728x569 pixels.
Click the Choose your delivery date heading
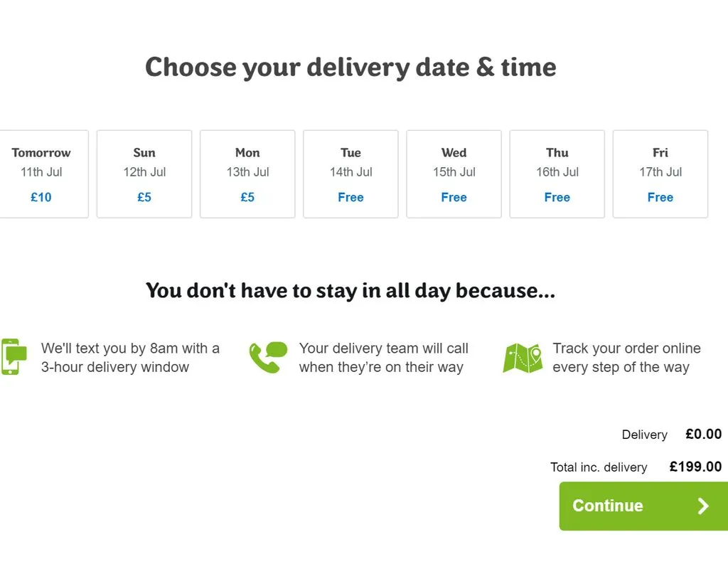[x=350, y=68]
